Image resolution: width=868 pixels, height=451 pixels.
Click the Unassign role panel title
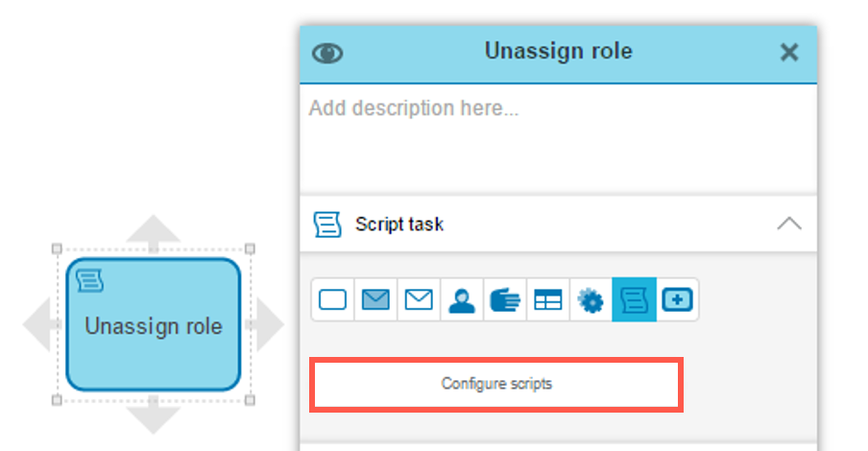[x=558, y=52]
